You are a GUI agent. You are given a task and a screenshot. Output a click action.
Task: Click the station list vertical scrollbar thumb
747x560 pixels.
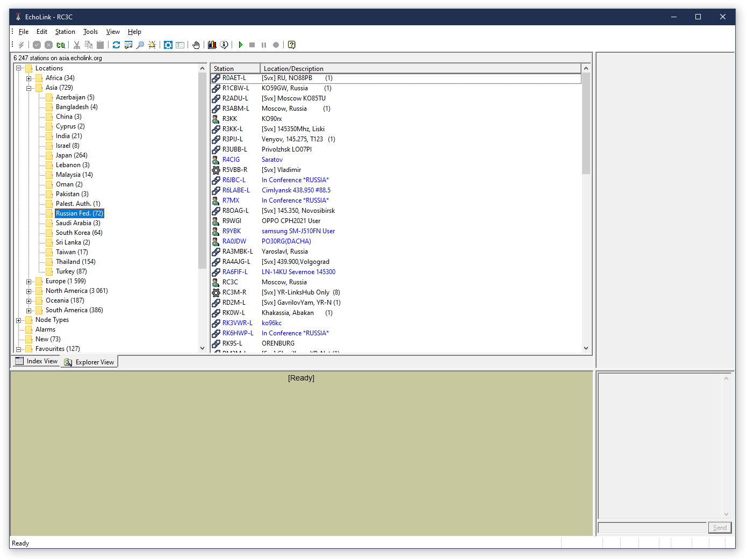click(x=586, y=123)
